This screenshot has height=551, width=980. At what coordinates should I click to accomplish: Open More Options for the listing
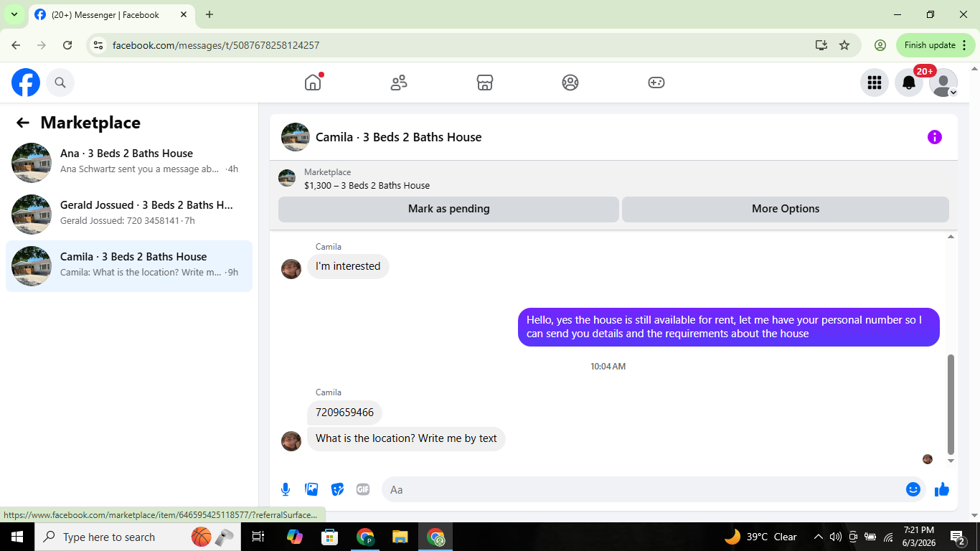[786, 209]
